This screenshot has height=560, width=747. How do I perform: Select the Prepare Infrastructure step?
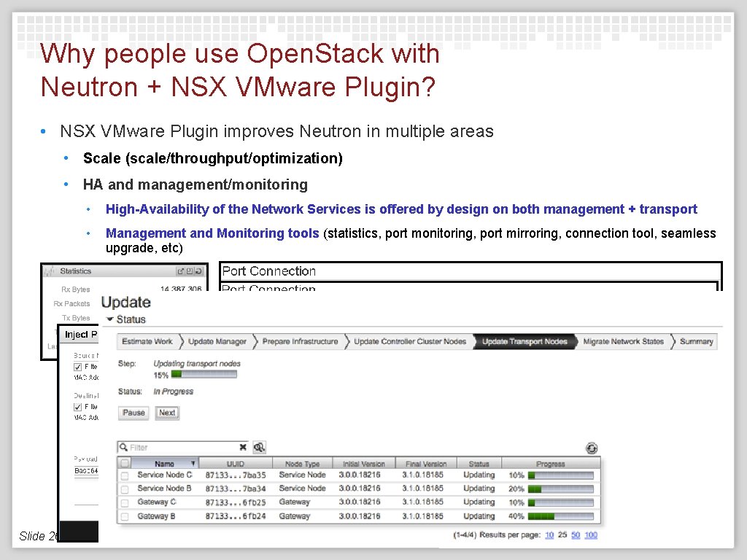300,341
